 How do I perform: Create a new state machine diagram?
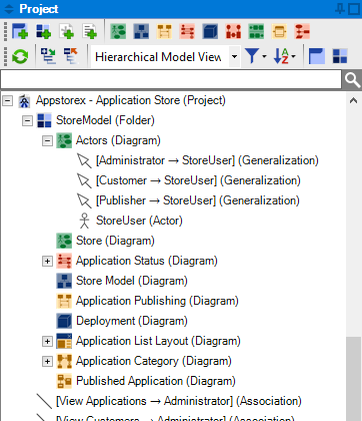coord(187,31)
